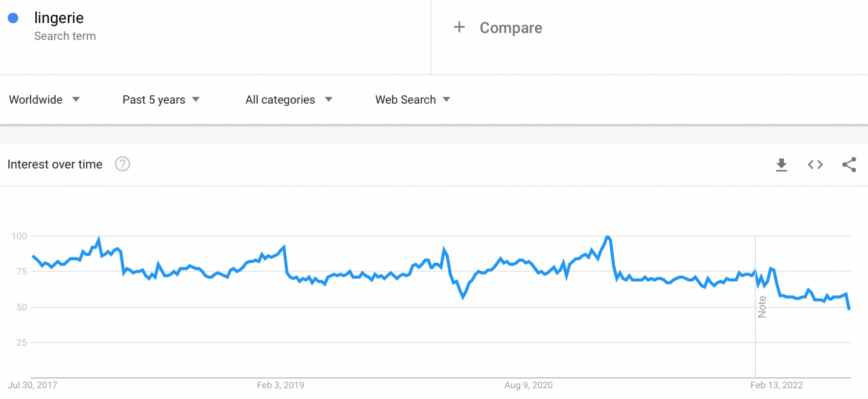868x399 pixels.
Task: Click the blue dot beside lingerie
Action: coord(13,18)
